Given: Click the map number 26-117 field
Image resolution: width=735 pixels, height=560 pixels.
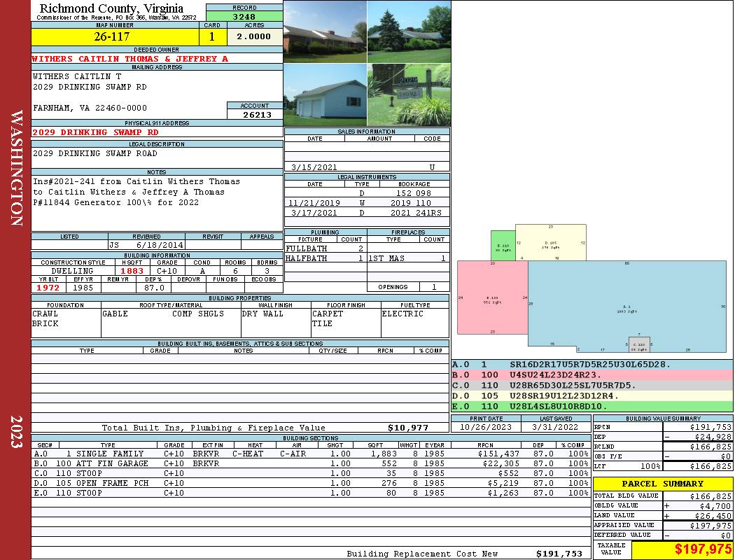Looking at the screenshot, I should [x=115, y=36].
